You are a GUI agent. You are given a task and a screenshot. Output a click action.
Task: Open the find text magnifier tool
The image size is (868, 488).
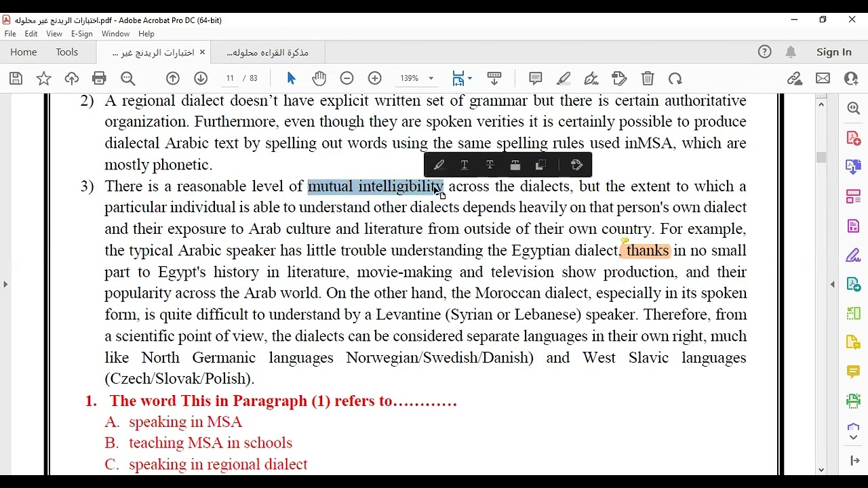[127, 79]
